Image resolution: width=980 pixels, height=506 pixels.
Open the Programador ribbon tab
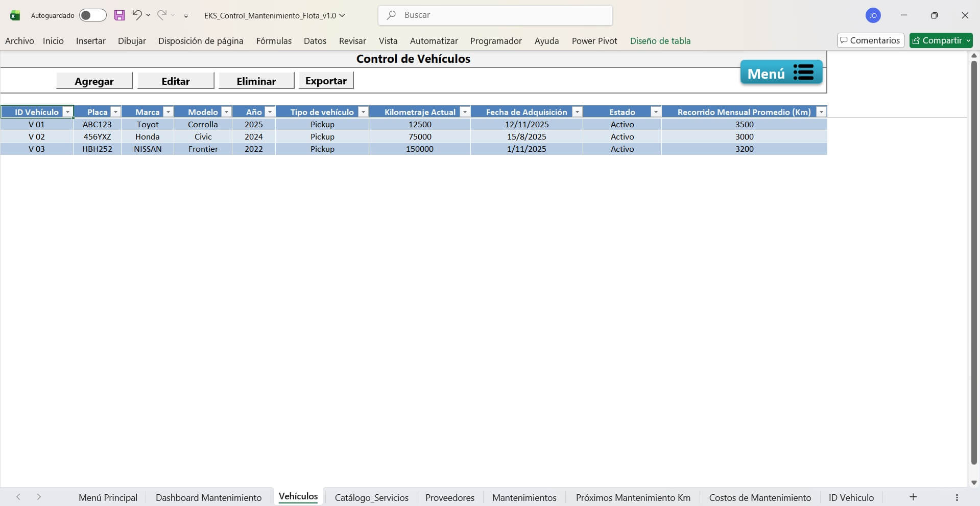pyautogui.click(x=496, y=41)
